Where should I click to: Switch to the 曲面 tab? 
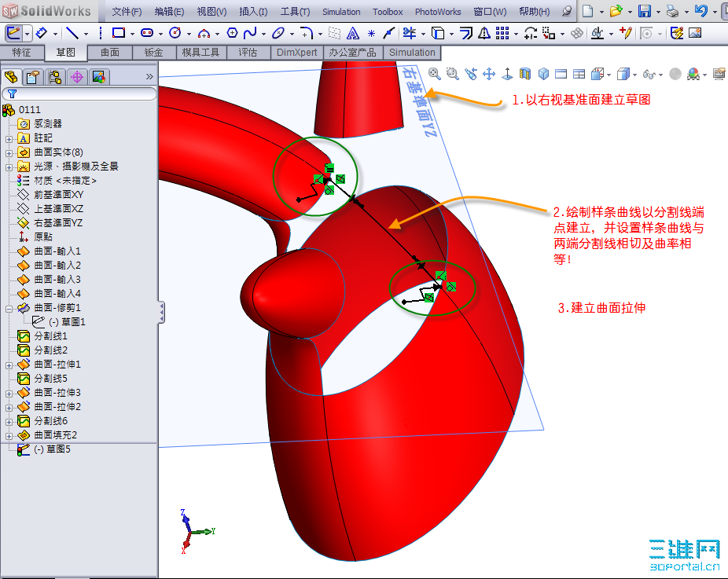pos(110,53)
